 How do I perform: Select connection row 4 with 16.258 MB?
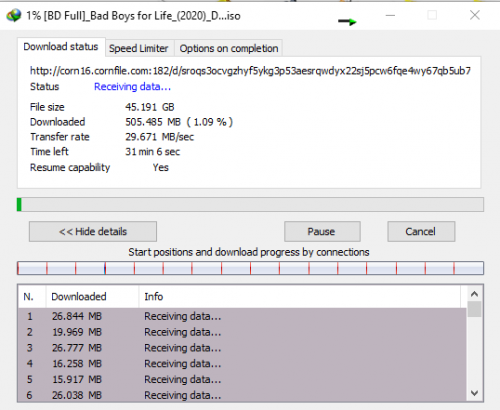[x=242, y=363]
